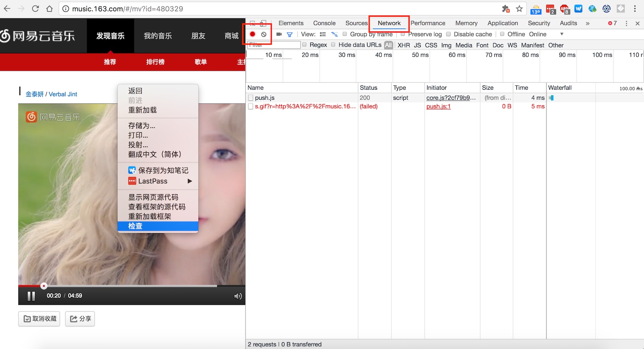Pause the music video playback
Screen dimensions: 644x349
click(31, 296)
